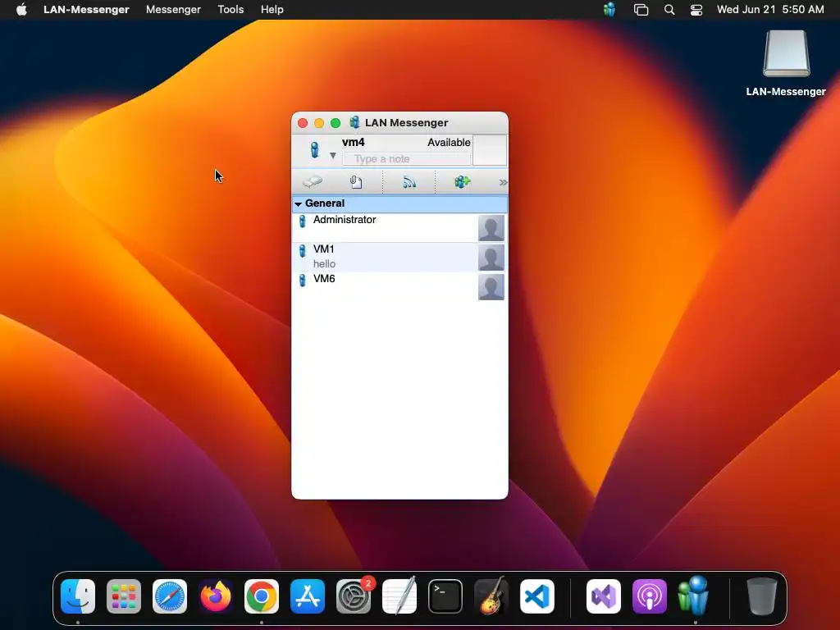Screen dimensions: 840x630
Task: Click the LAN Messenger menu bar tray icon
Action: tap(609, 10)
